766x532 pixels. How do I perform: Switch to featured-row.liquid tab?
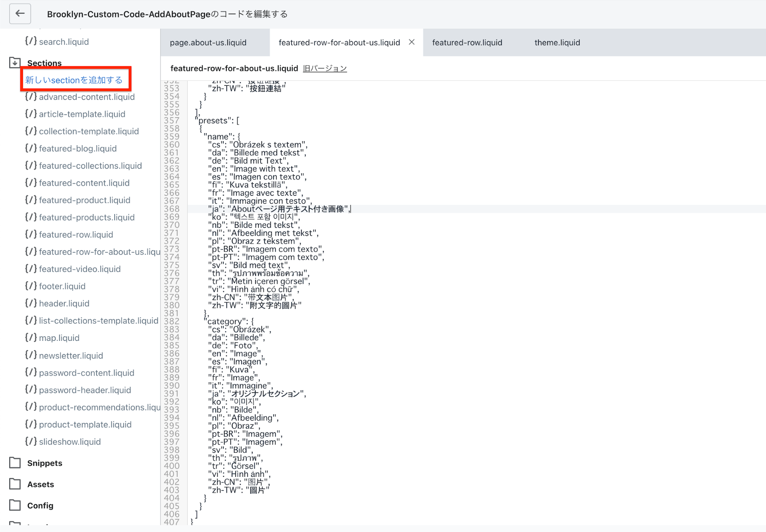tap(467, 43)
